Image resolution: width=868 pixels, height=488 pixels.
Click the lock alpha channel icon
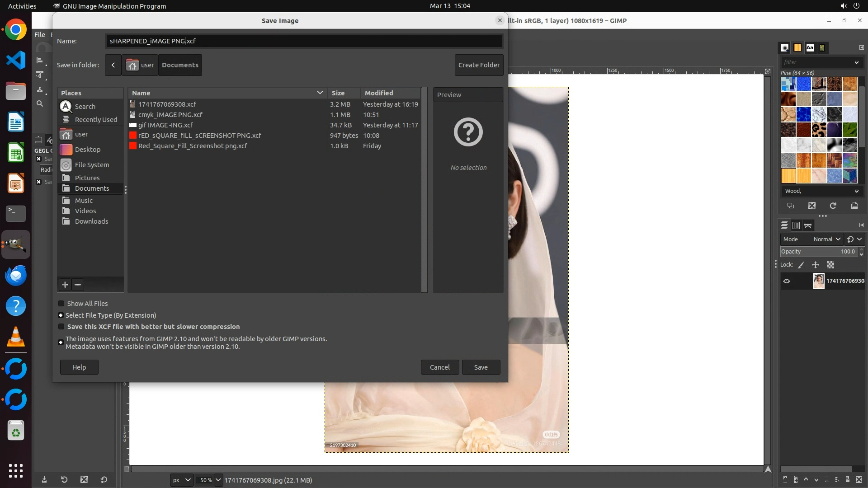pos(830,265)
